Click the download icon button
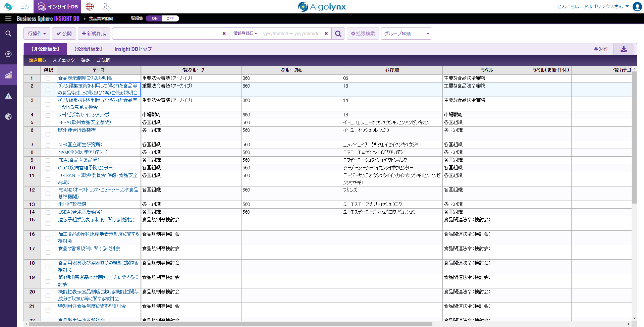 [624, 49]
